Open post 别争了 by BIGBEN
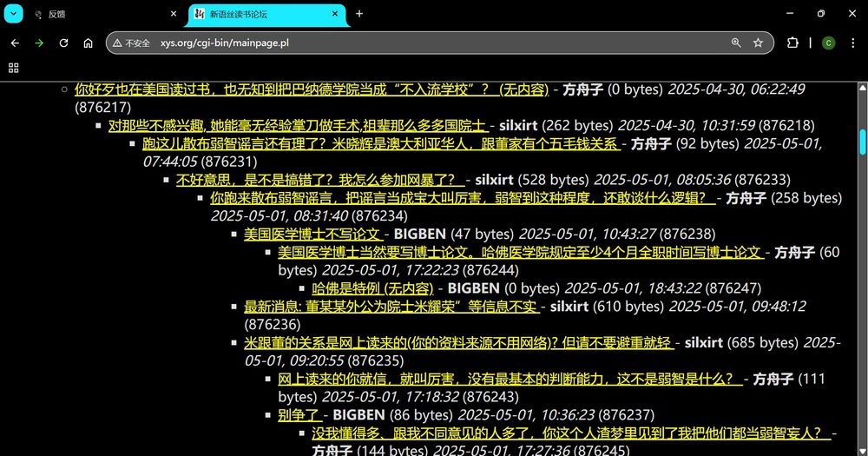 (300, 415)
